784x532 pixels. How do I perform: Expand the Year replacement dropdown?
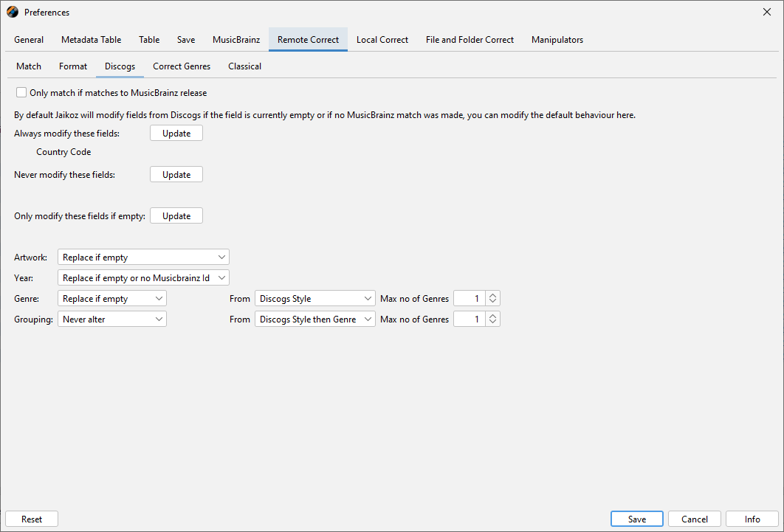pyautogui.click(x=143, y=278)
